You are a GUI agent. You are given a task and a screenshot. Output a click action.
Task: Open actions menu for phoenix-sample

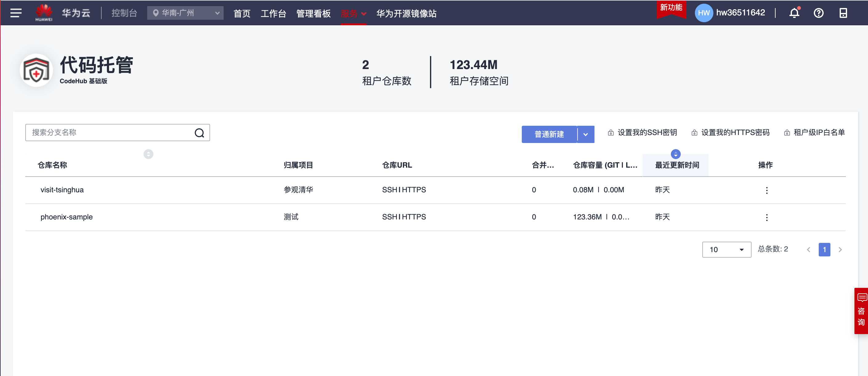pos(767,217)
